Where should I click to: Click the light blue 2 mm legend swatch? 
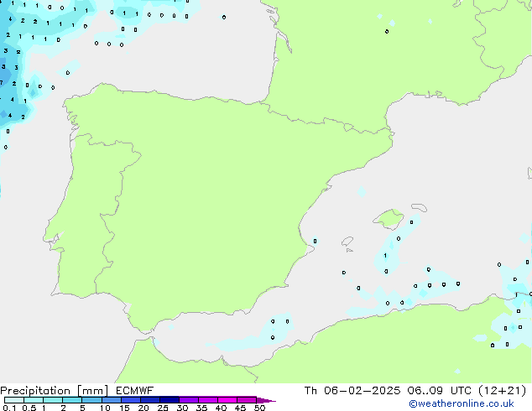(x=73, y=400)
